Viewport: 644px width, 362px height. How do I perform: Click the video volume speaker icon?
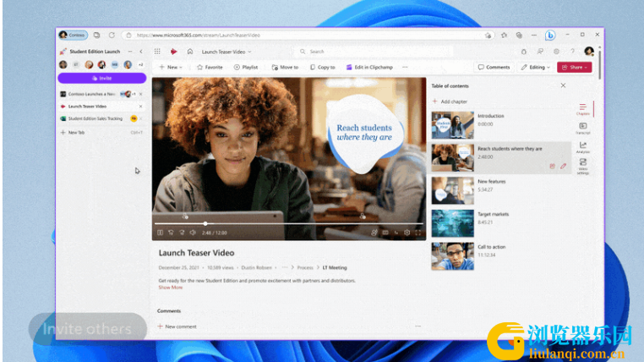tap(193, 233)
